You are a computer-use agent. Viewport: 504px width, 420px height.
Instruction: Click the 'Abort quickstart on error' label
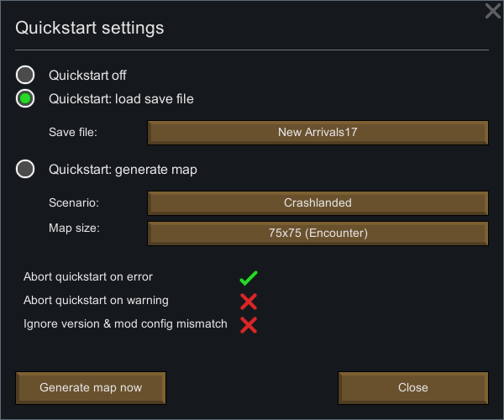pyautogui.click(x=88, y=276)
